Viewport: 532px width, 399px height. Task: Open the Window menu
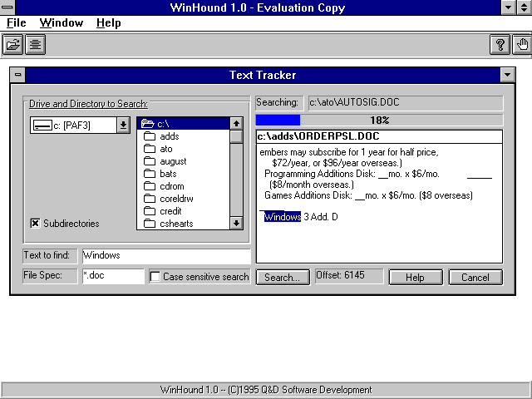click(61, 22)
